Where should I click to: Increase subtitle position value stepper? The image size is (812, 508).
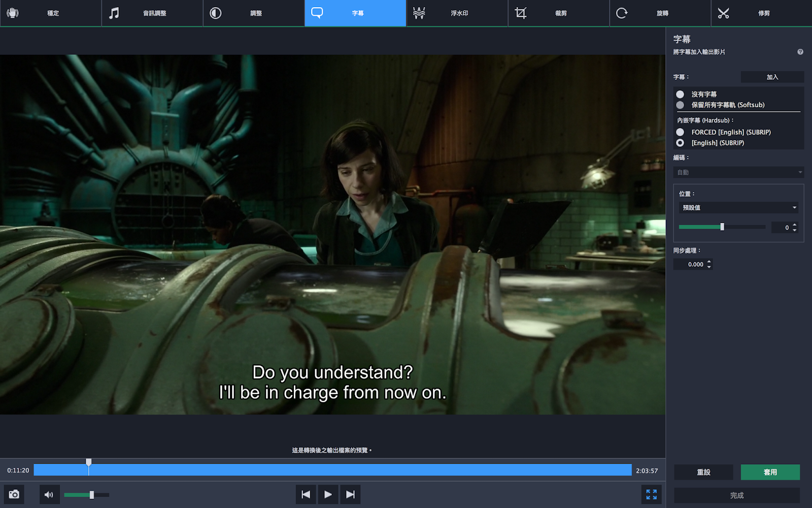[795, 225]
